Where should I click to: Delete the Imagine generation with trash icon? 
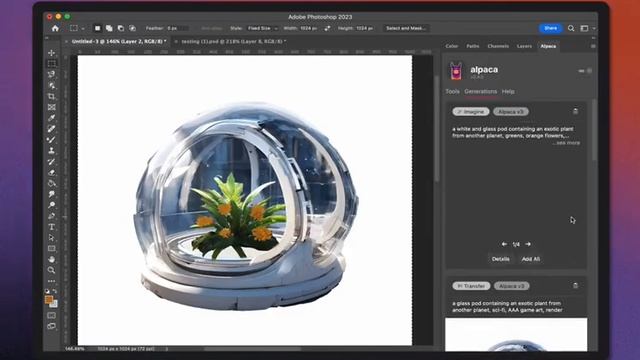pyautogui.click(x=576, y=111)
